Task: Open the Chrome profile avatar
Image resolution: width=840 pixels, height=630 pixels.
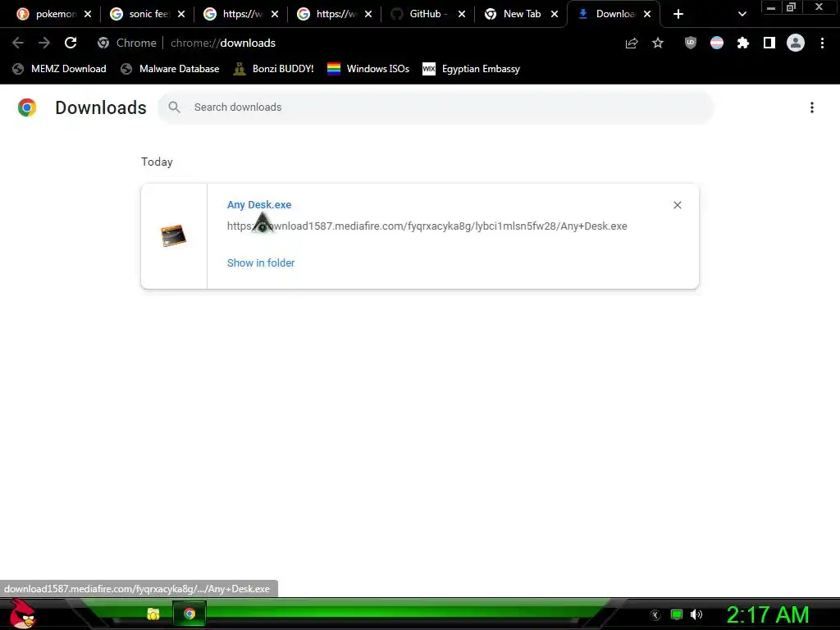Action: (796, 43)
